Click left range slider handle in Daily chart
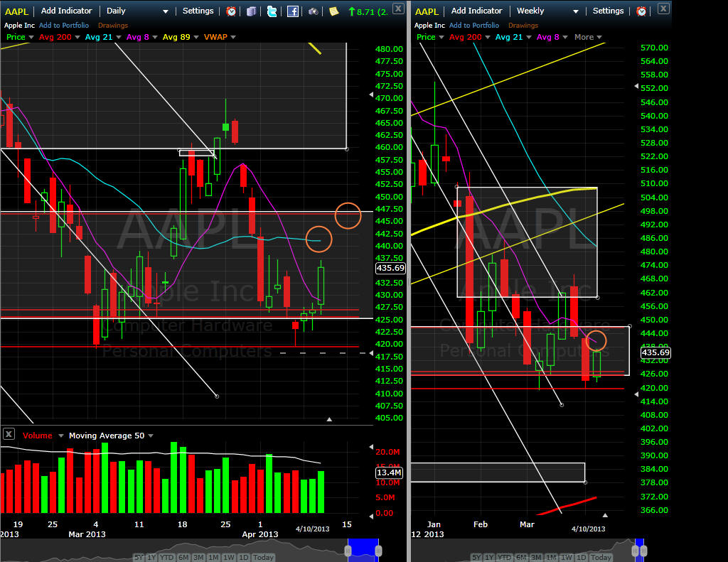The height and width of the screenshot is (562, 728). coord(348,551)
